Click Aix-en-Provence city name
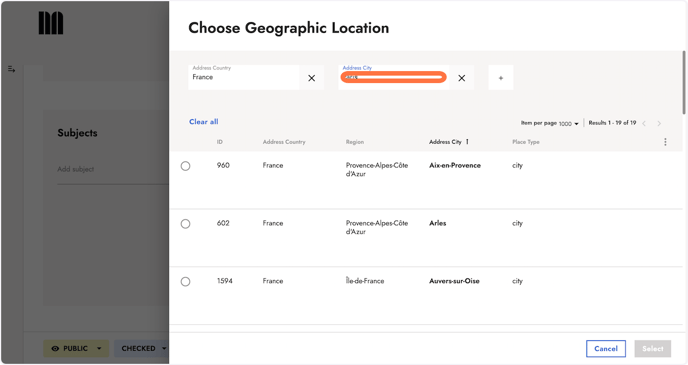The width and height of the screenshot is (688, 365). point(455,165)
